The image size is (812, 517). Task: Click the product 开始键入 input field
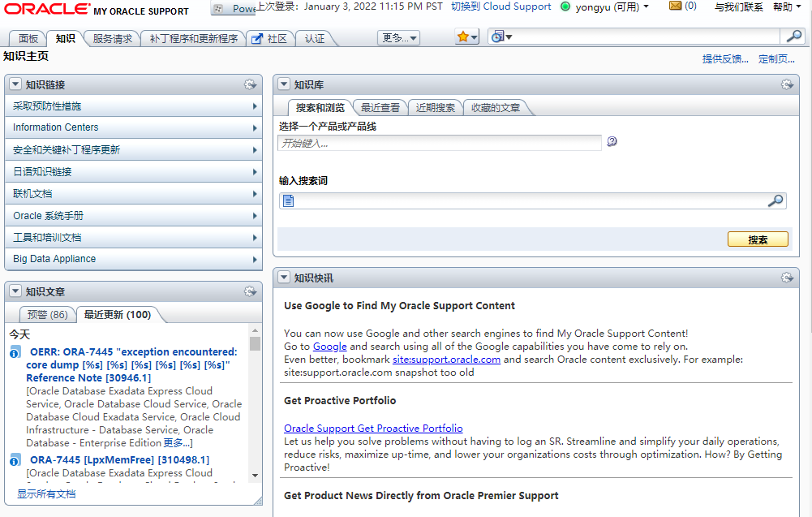tap(440, 143)
